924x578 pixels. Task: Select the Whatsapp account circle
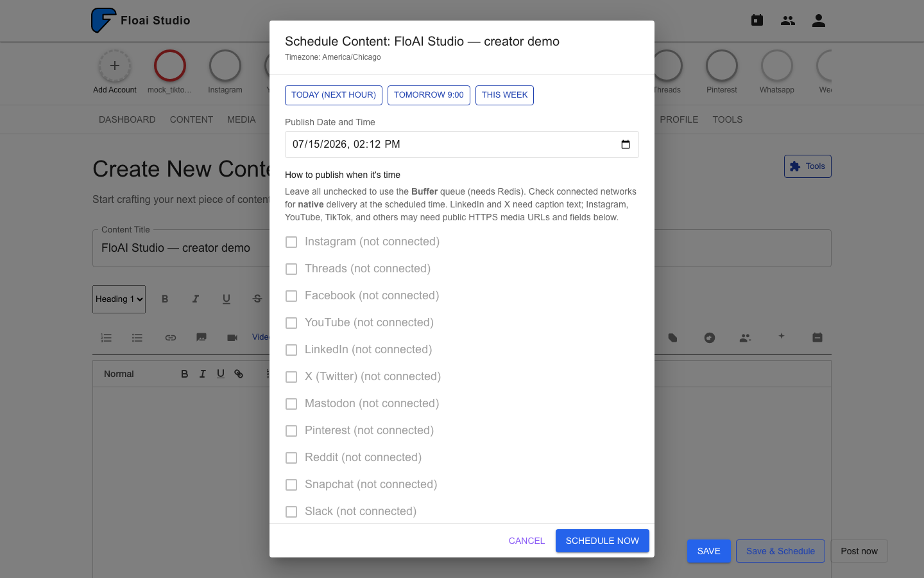coord(777,66)
